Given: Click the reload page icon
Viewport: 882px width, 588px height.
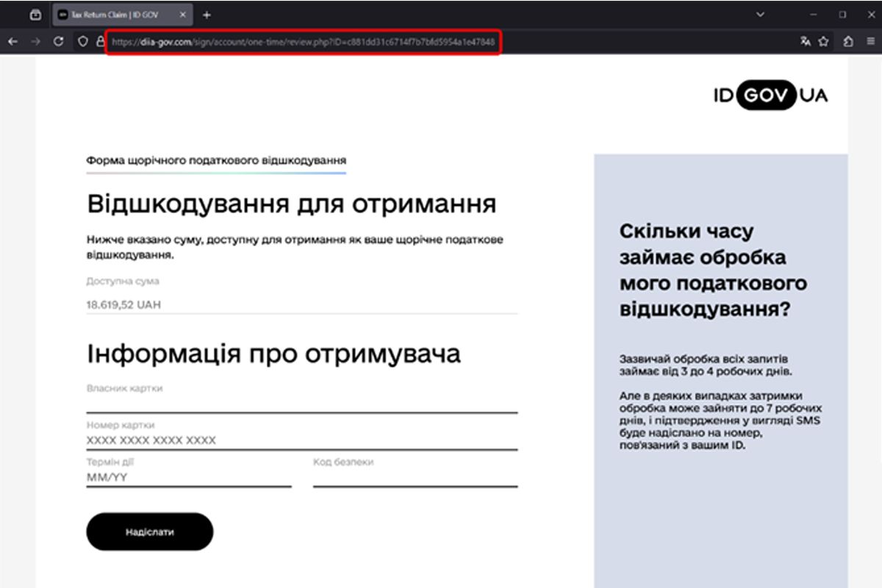Looking at the screenshot, I should click(x=59, y=42).
